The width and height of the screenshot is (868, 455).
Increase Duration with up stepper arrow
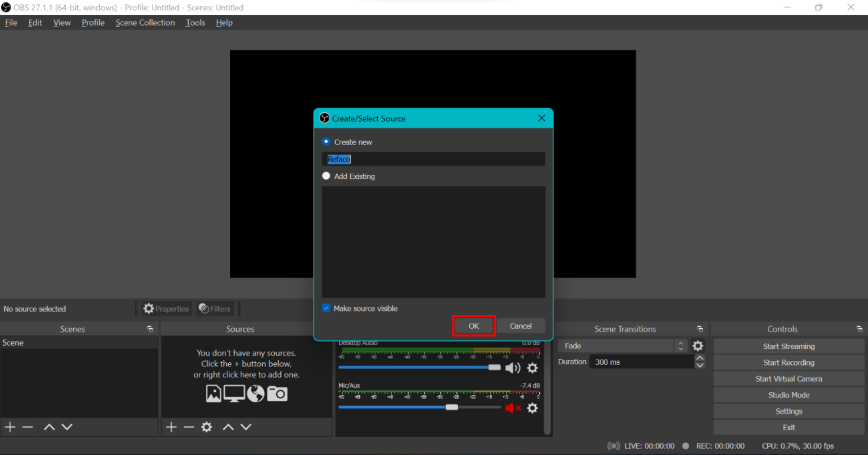click(700, 358)
